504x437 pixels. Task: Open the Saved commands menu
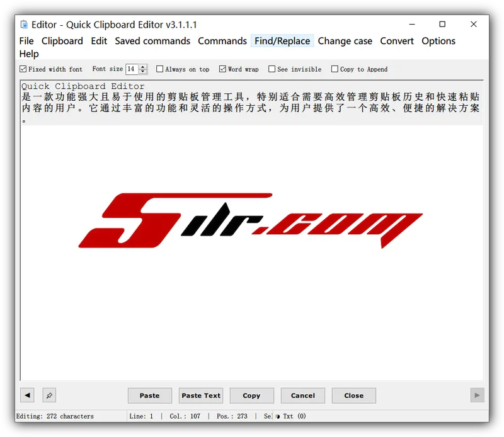click(x=152, y=41)
